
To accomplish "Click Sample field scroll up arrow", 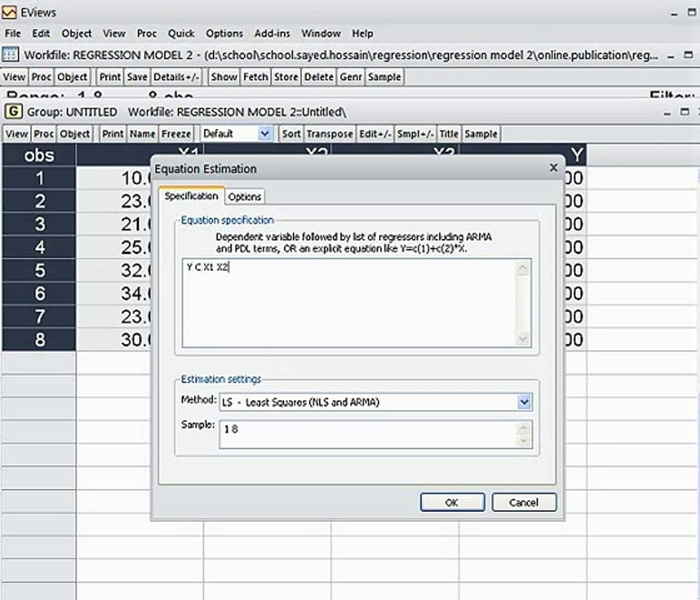I will pos(523,428).
